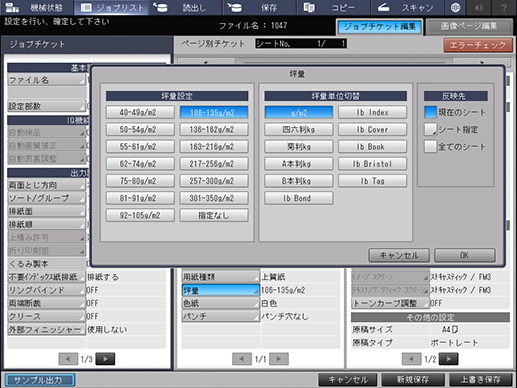Open the リングバインド setting
The image size is (517, 388).
point(46,290)
